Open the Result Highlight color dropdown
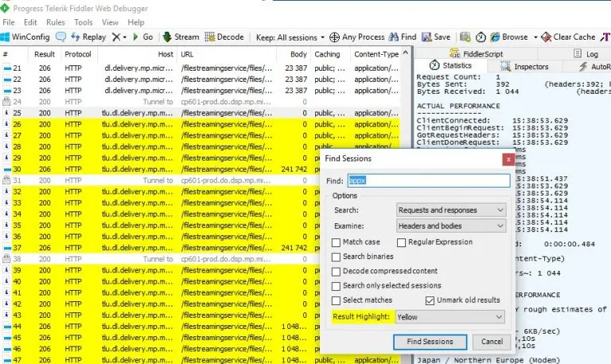The width and height of the screenshot is (611, 364). click(450, 317)
